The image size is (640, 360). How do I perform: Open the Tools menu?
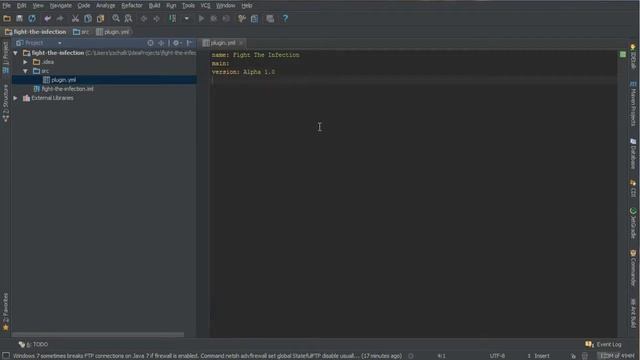point(188,6)
